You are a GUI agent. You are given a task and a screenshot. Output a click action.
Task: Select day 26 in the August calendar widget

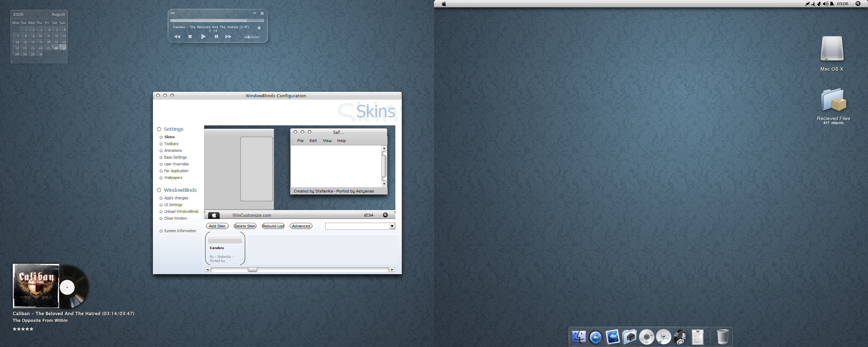[x=56, y=48]
